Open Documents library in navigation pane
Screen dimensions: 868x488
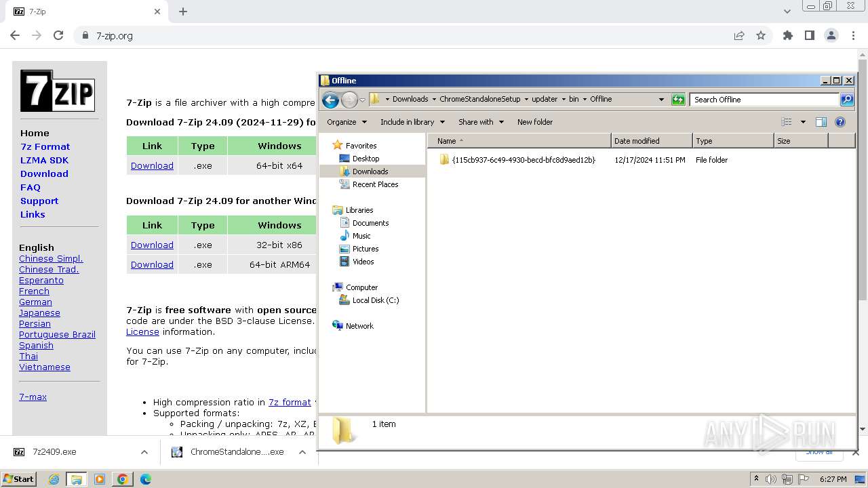[x=370, y=223]
